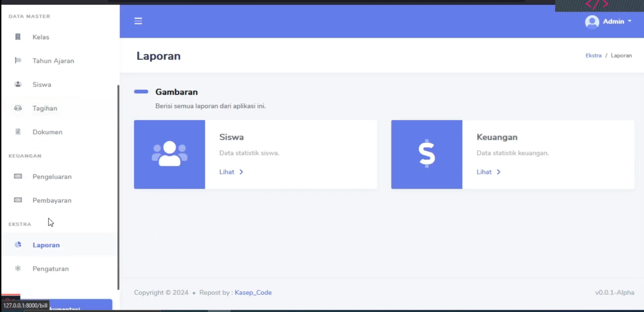This screenshot has width=644, height=312.
Task: Click the Dokumen file icon
Action: coord(18,132)
